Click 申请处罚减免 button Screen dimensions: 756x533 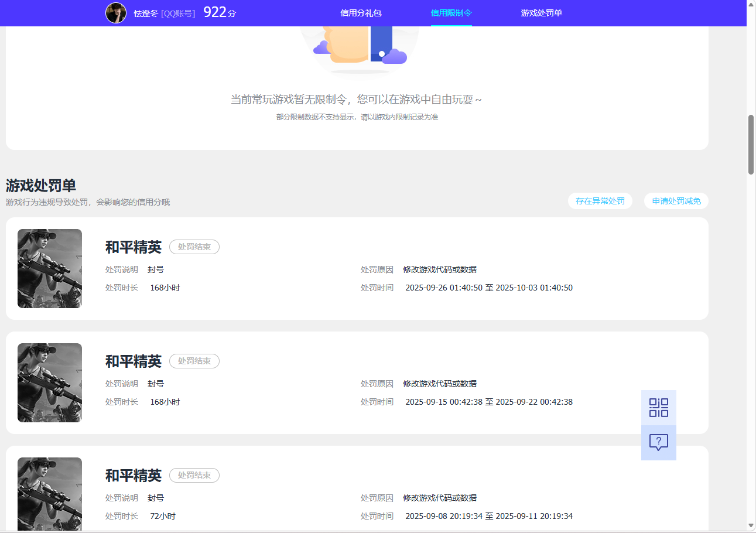coord(676,201)
